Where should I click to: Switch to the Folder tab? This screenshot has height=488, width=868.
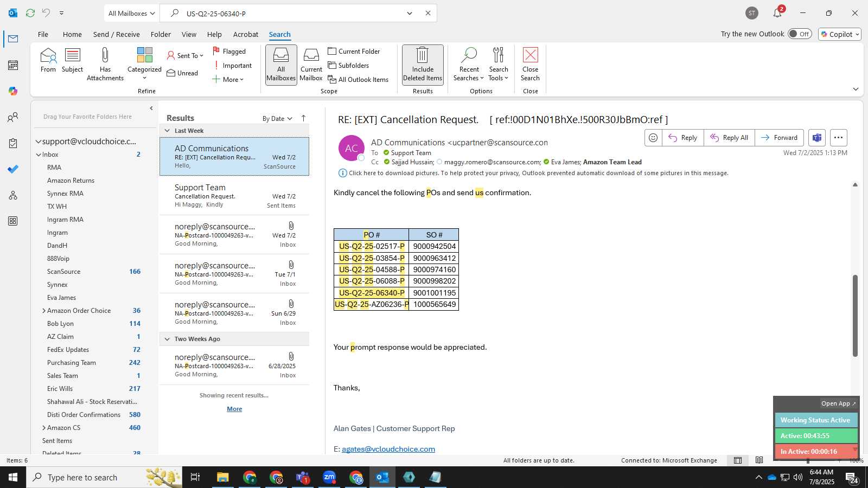coord(161,34)
